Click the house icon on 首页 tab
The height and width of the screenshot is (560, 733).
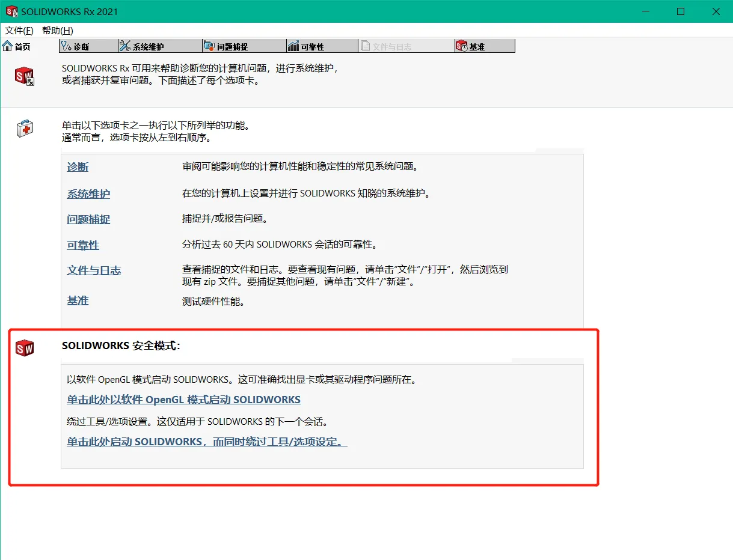pyautogui.click(x=8, y=46)
